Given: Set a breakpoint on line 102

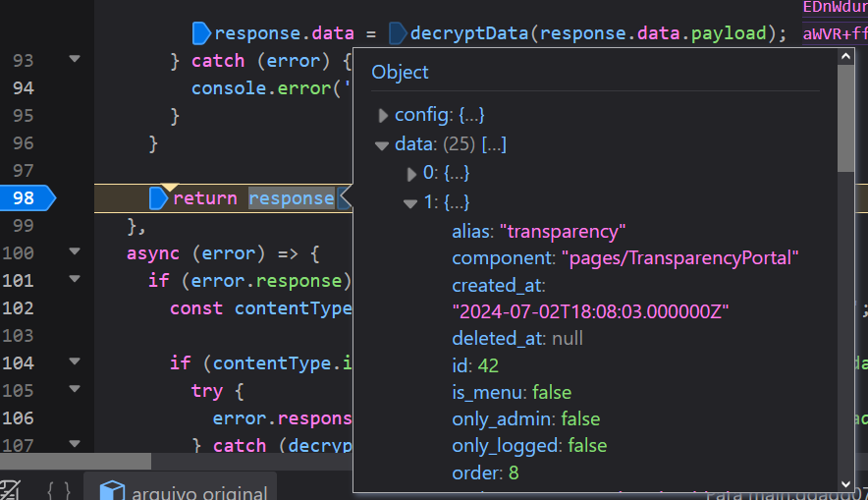Looking at the screenshot, I should 18,308.
